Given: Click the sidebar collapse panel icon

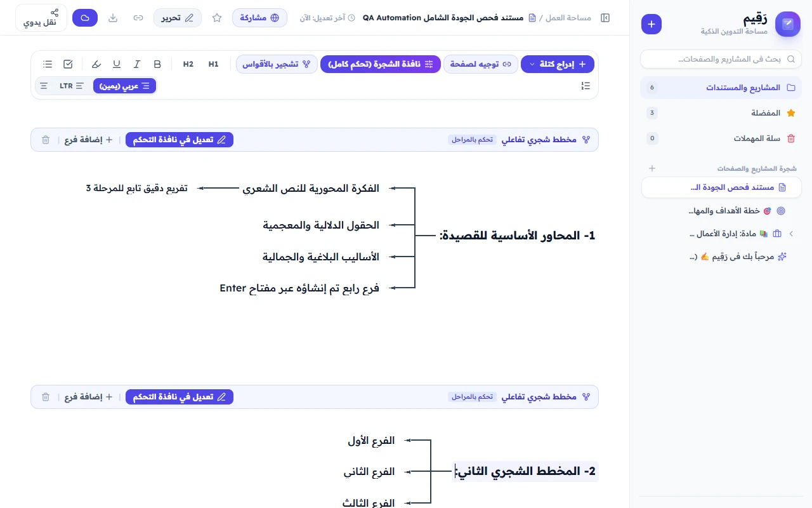Looking at the screenshot, I should point(605,18).
